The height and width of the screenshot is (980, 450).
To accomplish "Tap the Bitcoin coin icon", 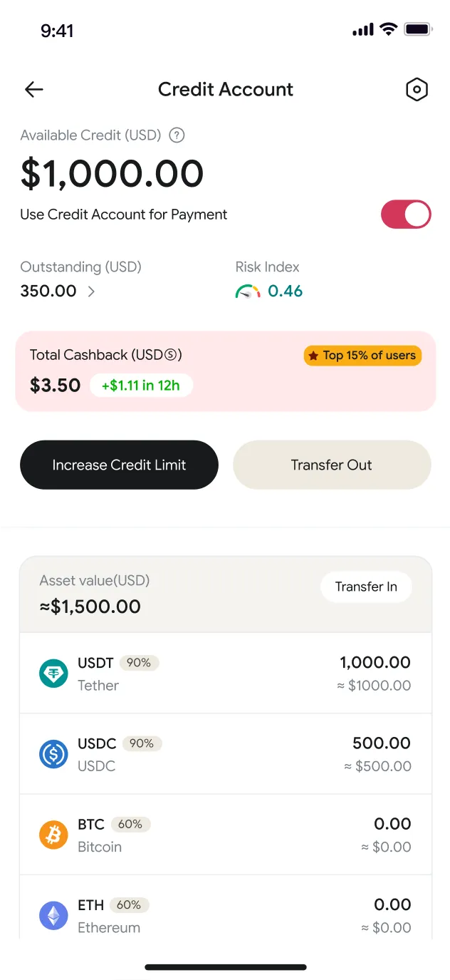I will click(53, 835).
